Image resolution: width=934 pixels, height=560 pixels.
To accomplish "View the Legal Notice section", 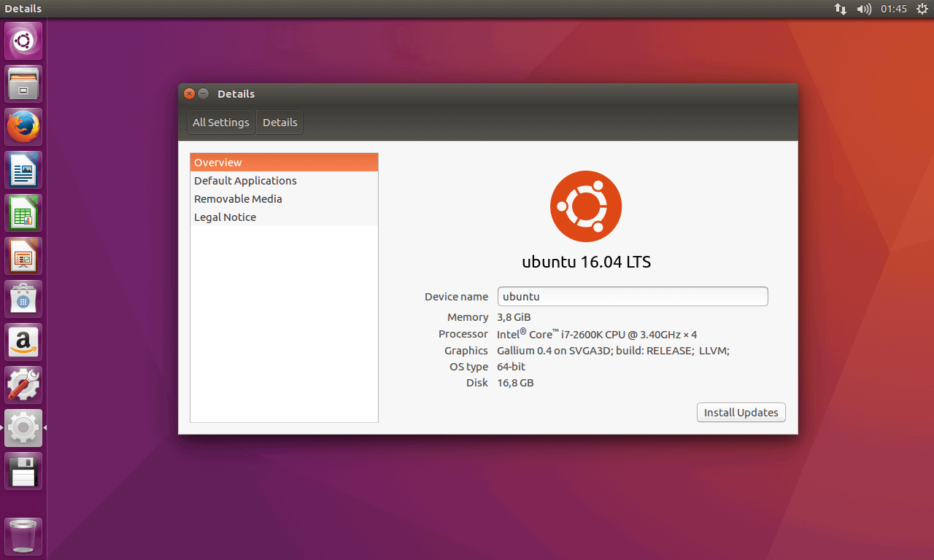I will [225, 217].
